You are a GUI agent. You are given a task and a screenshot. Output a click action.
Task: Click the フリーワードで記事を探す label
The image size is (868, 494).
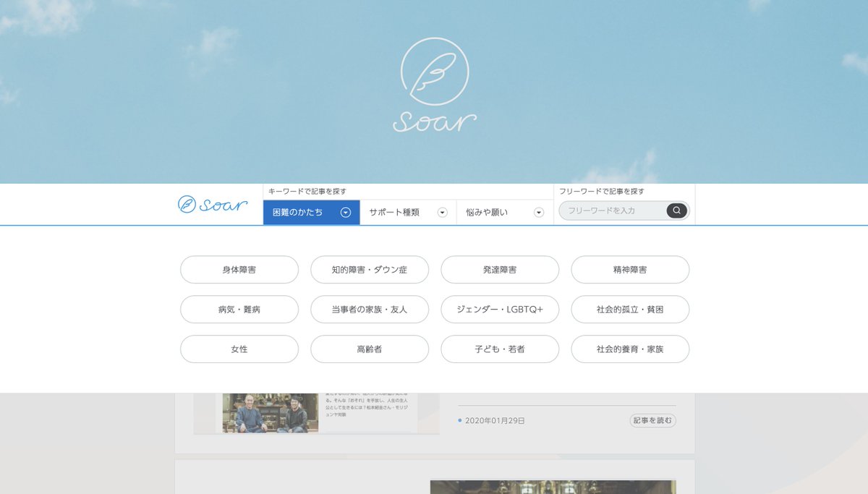(x=602, y=192)
